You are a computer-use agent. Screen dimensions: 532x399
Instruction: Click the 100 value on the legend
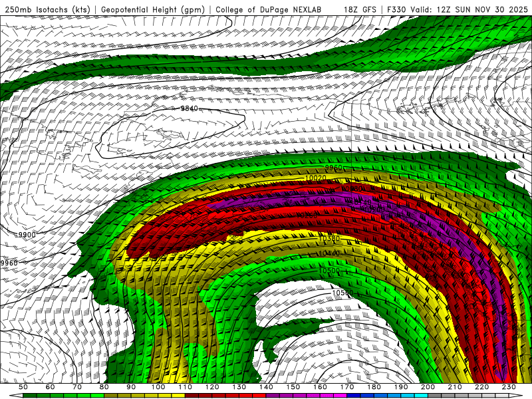coord(158,387)
